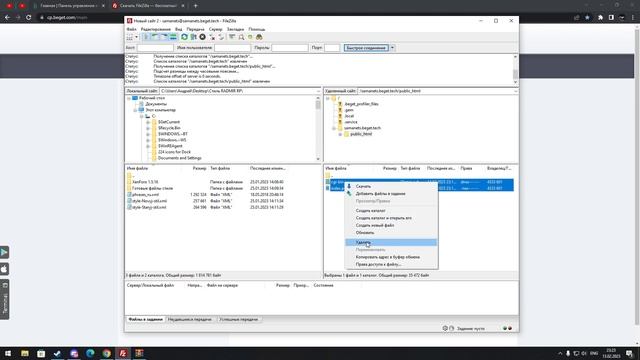Switch to the Успешные передачи tab
640x360 pixels.
coord(238,320)
